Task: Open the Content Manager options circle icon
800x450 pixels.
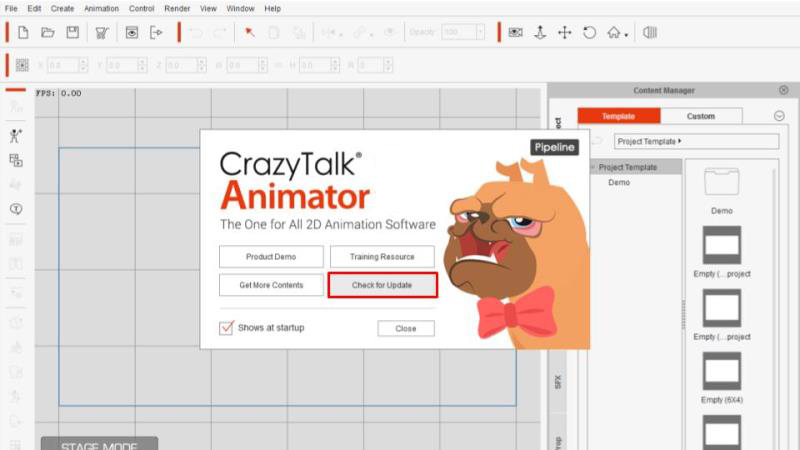Action: pyautogui.click(x=779, y=116)
